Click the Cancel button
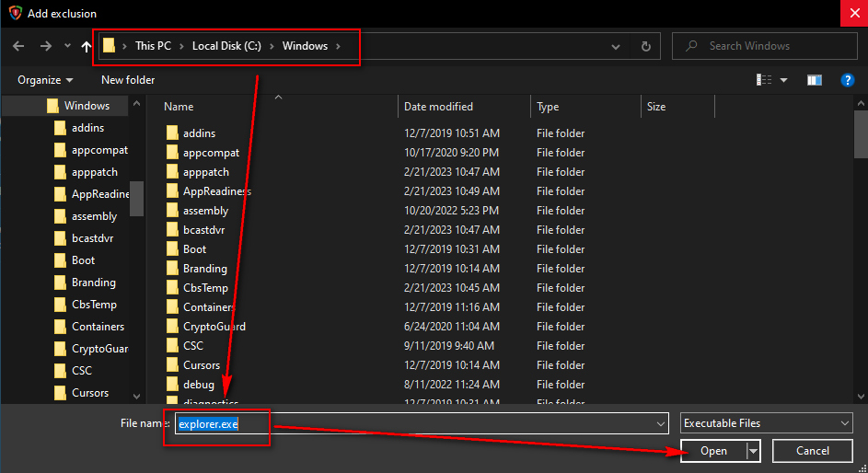This screenshot has width=868, height=473. click(812, 451)
